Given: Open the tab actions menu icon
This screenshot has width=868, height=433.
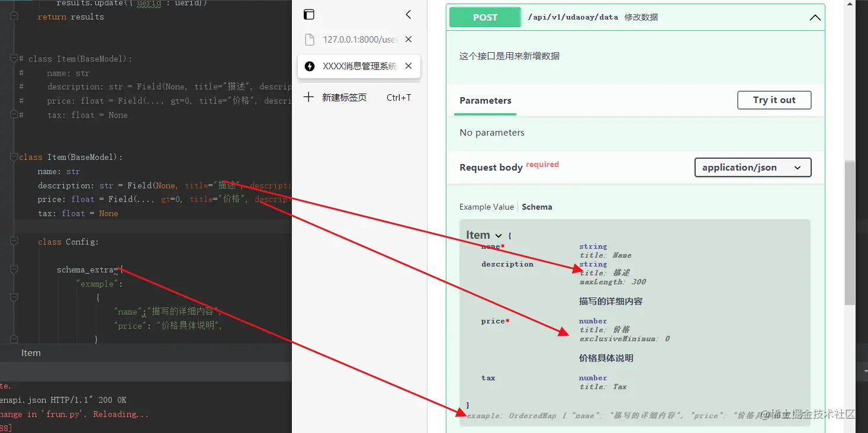Looking at the screenshot, I should tap(308, 15).
